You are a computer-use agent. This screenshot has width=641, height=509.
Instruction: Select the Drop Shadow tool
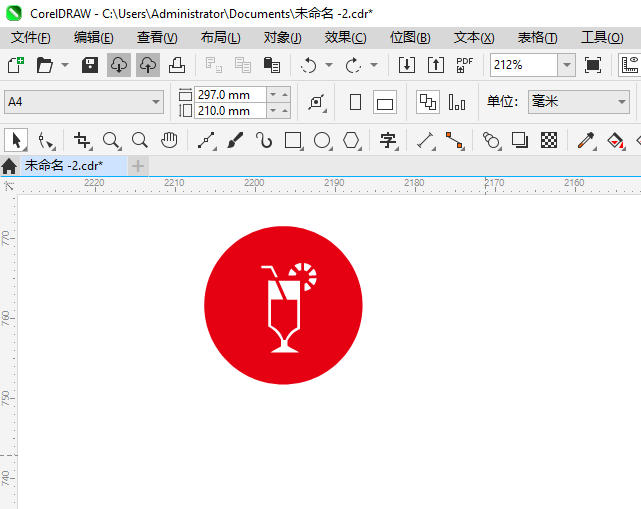[520, 141]
